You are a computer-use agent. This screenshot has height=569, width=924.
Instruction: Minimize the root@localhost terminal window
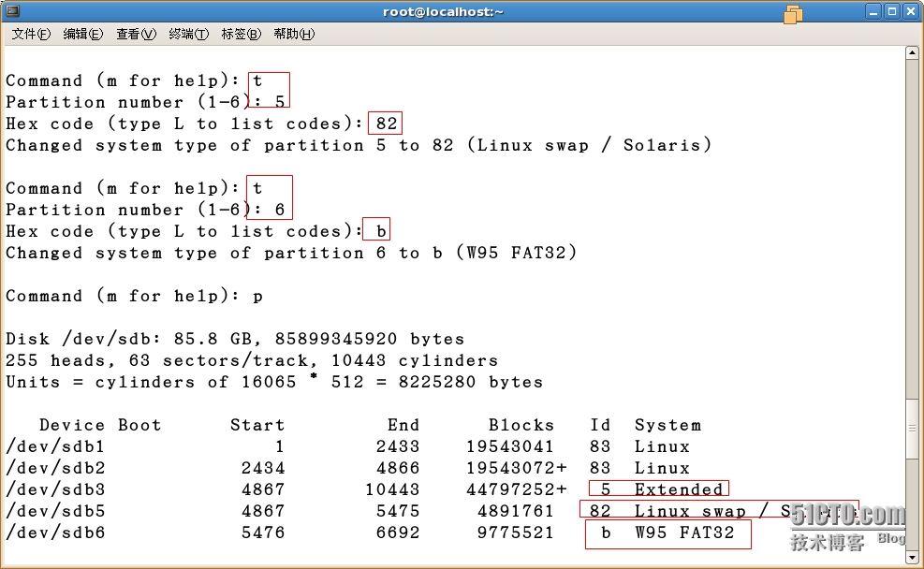(873, 11)
